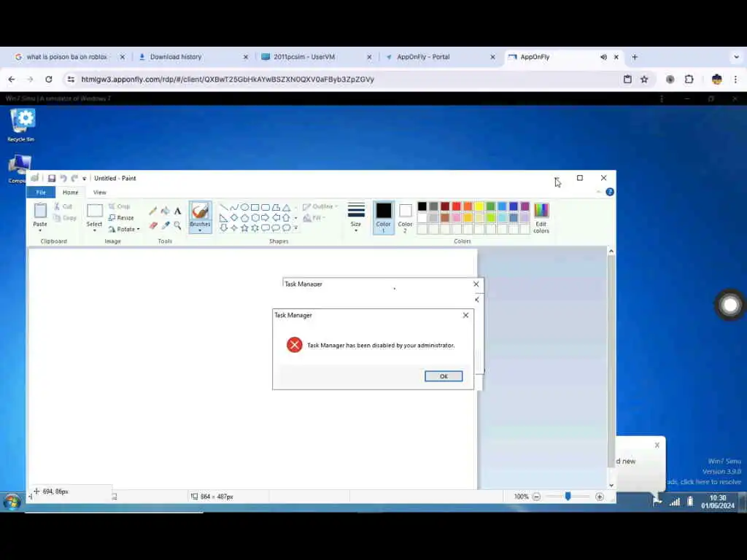This screenshot has height=560, width=747.
Task: Expand the Brushes dropdown arrow
Action: click(x=200, y=230)
